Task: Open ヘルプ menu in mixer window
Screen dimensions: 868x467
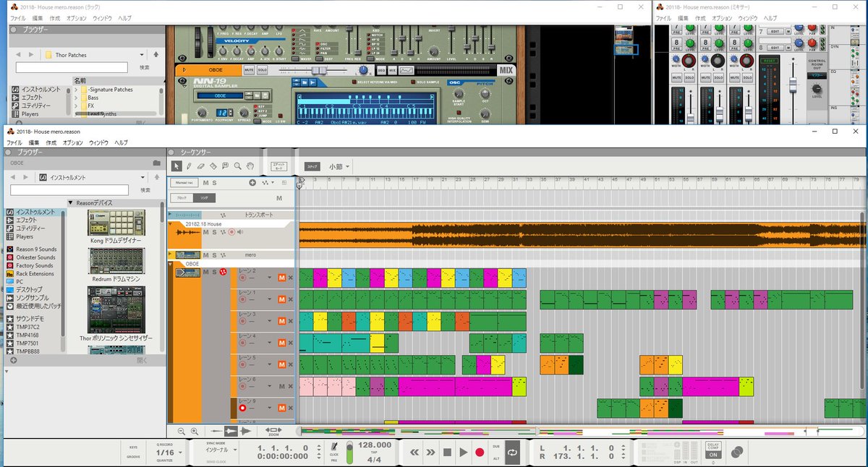Action: coord(770,17)
